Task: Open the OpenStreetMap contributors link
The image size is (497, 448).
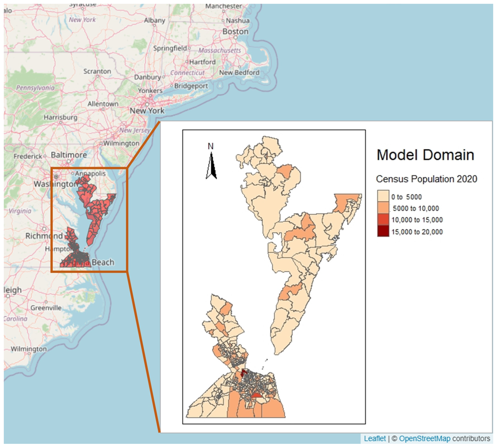Action: (424, 438)
